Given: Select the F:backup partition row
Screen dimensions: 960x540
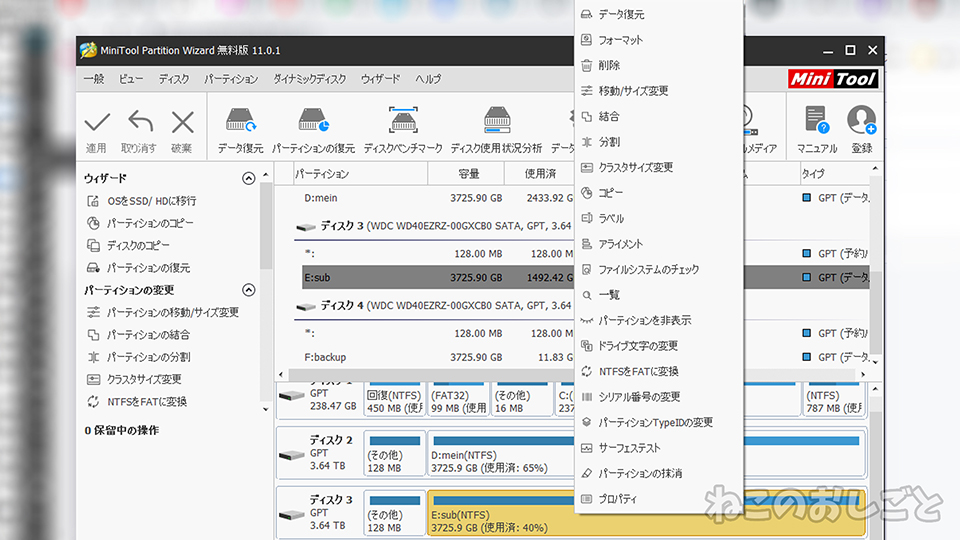Looking at the screenshot, I should coord(438,357).
